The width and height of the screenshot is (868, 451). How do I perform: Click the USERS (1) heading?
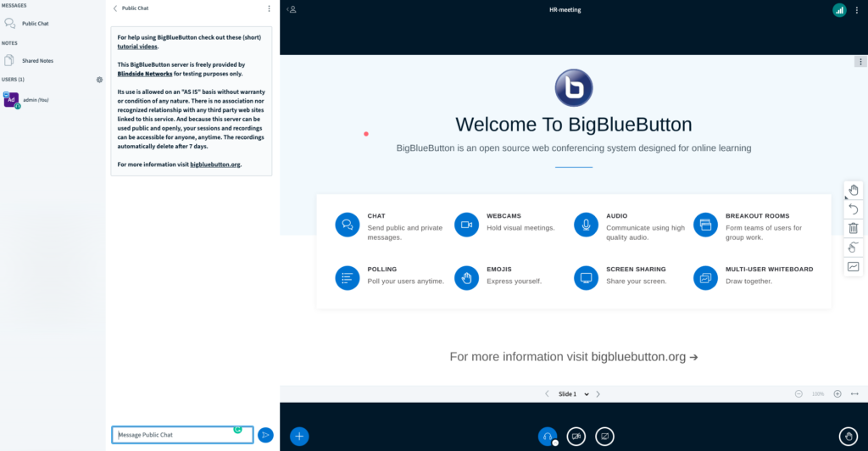pos(13,80)
